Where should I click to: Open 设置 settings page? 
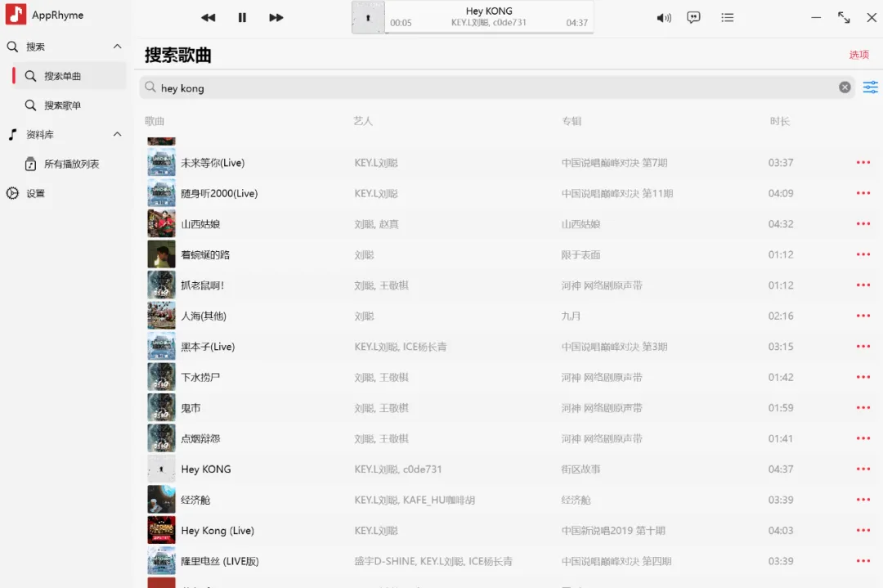[x=35, y=194]
